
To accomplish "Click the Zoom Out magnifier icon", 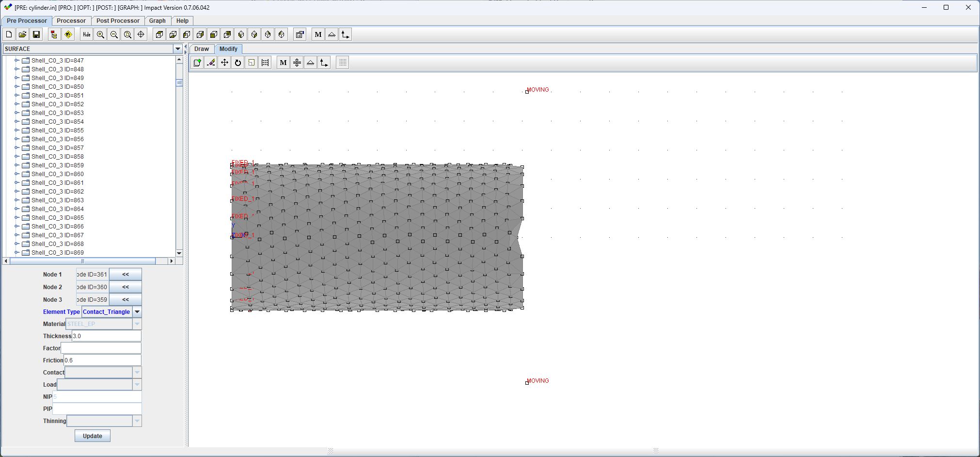I will (114, 34).
